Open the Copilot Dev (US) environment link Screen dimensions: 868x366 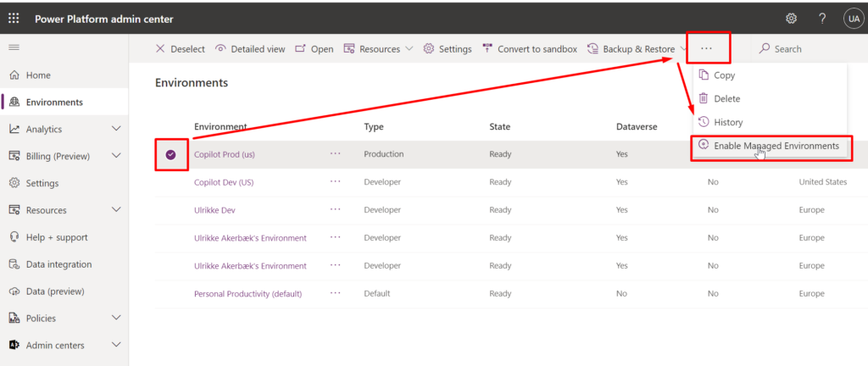(x=224, y=182)
